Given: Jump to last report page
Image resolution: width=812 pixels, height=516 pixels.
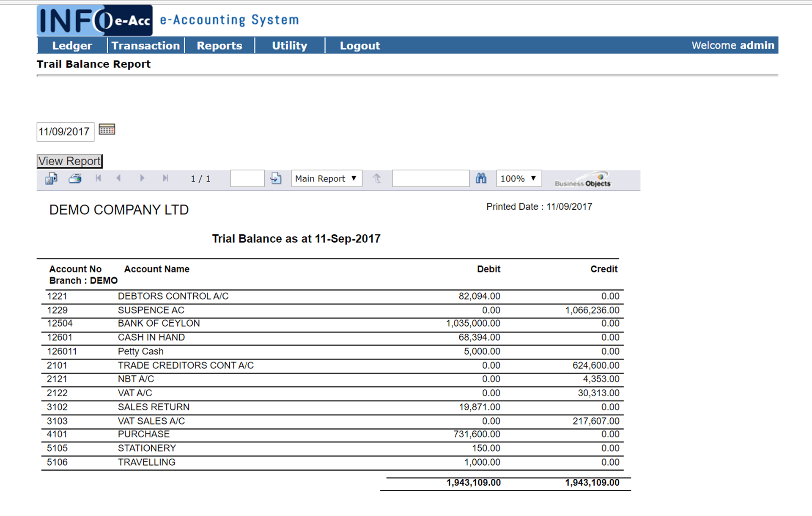Looking at the screenshot, I should tap(165, 178).
